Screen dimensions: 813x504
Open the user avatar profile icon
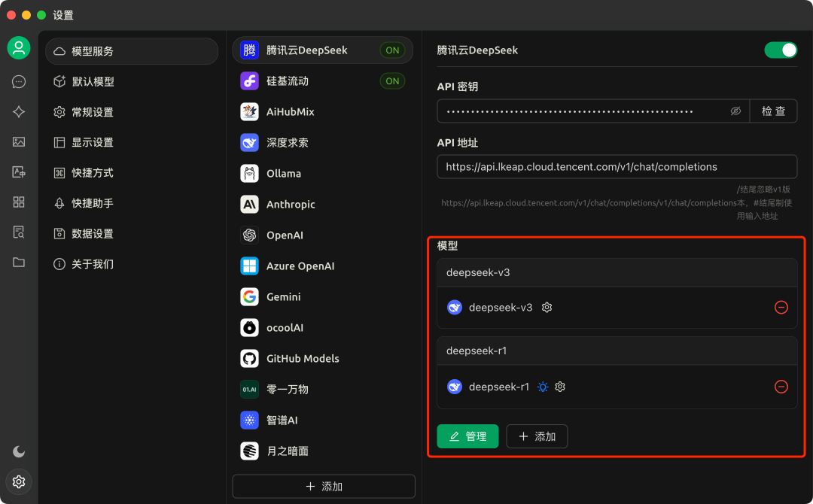19,48
